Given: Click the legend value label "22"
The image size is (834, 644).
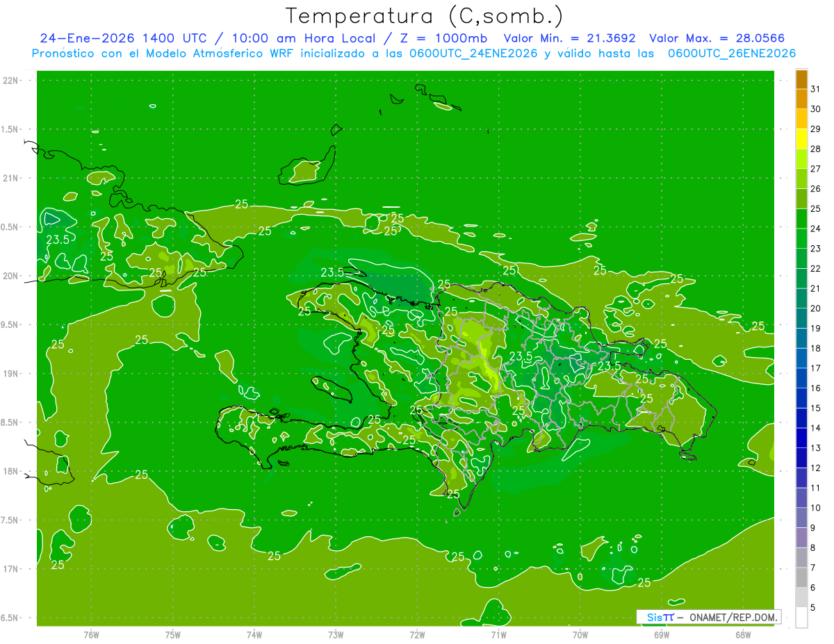Looking at the screenshot, I should (x=816, y=268).
